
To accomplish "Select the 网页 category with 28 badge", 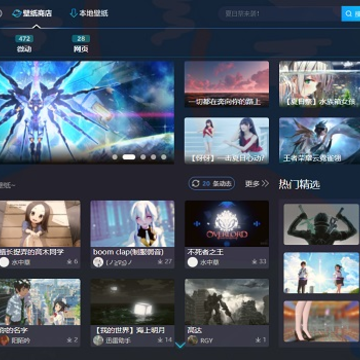I will point(81,44).
